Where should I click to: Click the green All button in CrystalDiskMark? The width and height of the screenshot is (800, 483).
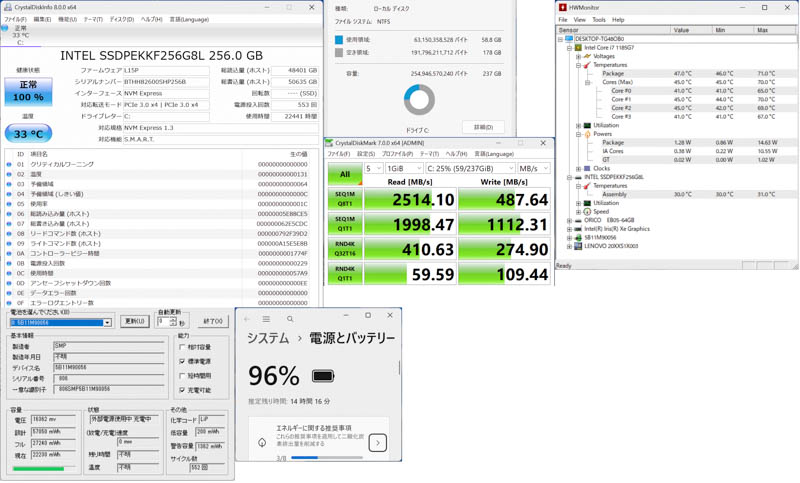click(x=345, y=174)
